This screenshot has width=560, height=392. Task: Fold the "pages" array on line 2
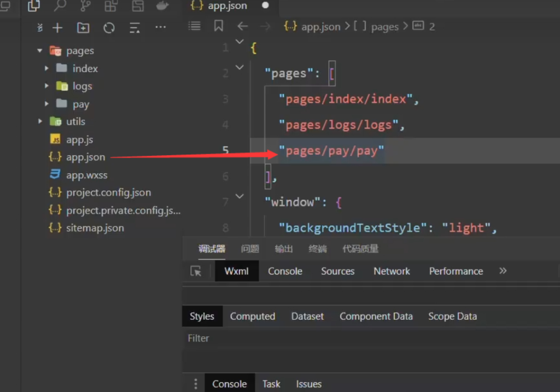240,67
